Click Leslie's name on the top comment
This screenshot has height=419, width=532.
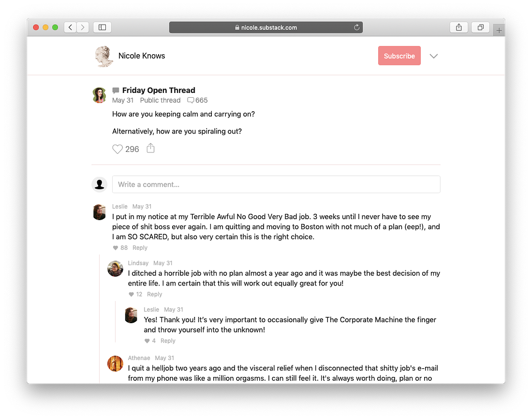click(x=120, y=207)
